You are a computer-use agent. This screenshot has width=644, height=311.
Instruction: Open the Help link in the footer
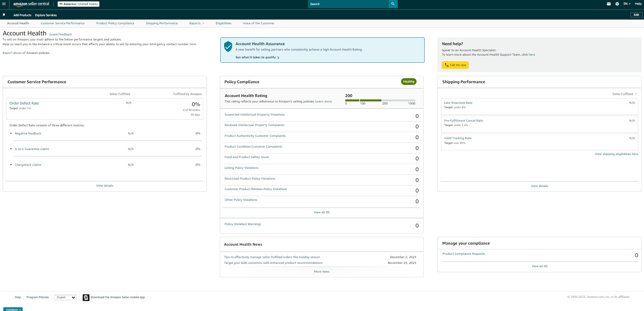click(18, 297)
